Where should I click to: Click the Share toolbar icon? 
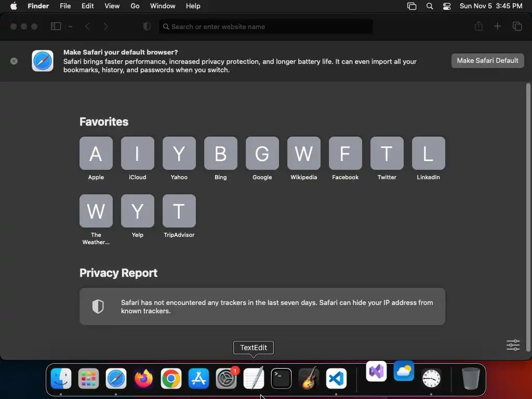478,26
